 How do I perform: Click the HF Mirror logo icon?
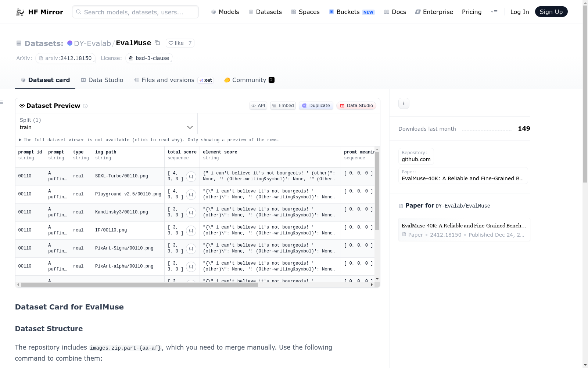click(20, 12)
